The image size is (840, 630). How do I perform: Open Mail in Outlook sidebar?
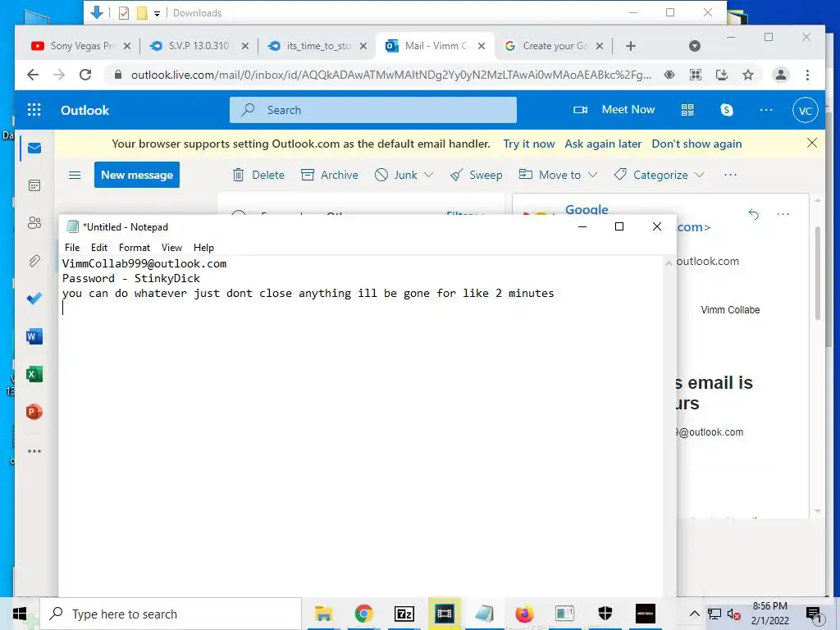[34, 148]
